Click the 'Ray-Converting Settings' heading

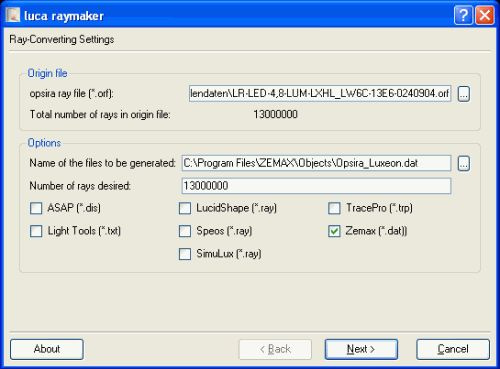pos(62,39)
